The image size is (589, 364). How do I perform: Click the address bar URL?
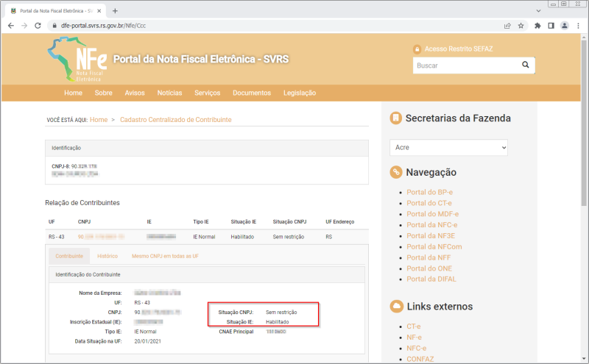click(x=104, y=26)
